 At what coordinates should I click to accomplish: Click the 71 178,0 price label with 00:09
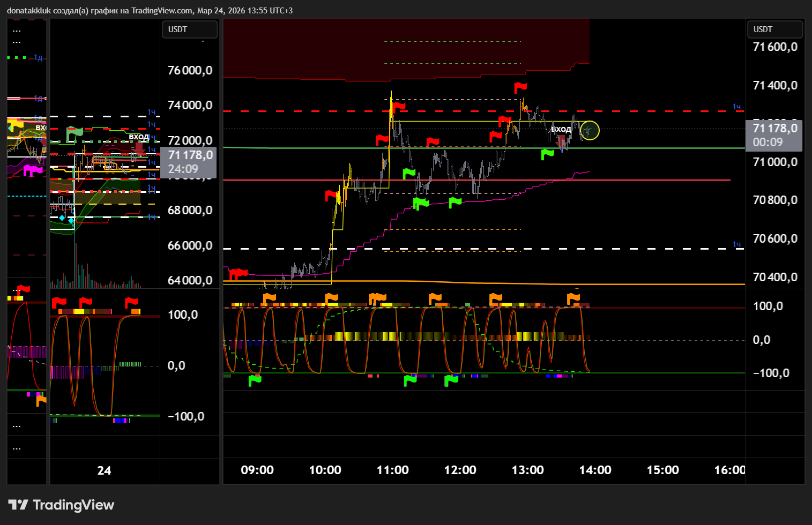(774, 135)
